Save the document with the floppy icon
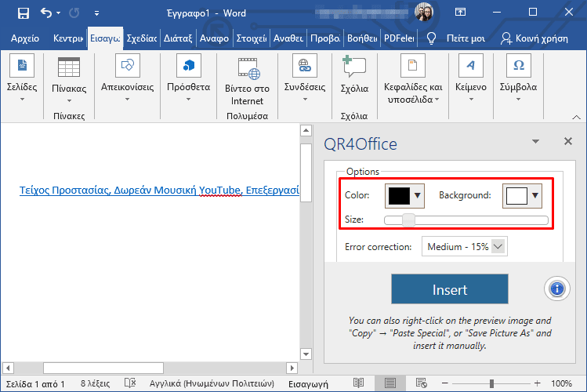 [24, 13]
